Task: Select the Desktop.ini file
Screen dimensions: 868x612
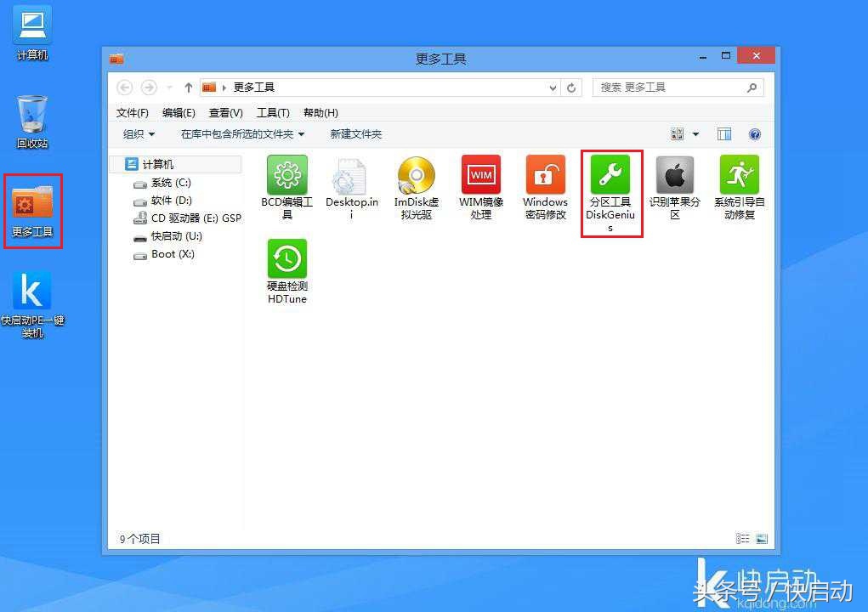Action: coord(351,184)
